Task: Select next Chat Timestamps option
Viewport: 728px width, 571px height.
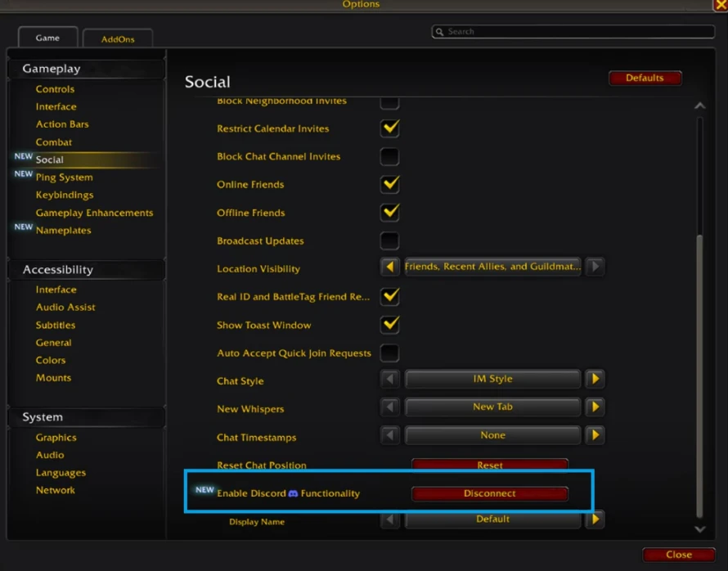Action: click(595, 435)
